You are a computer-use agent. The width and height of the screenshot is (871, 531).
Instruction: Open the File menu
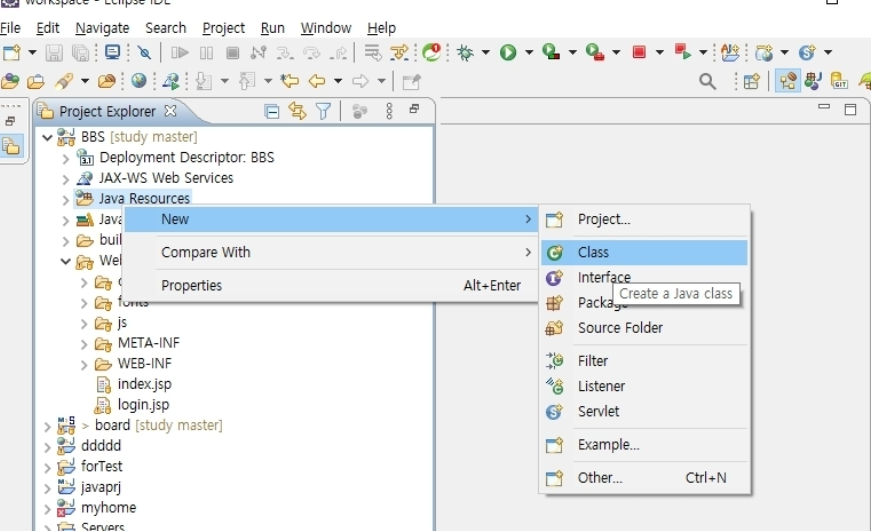point(10,28)
